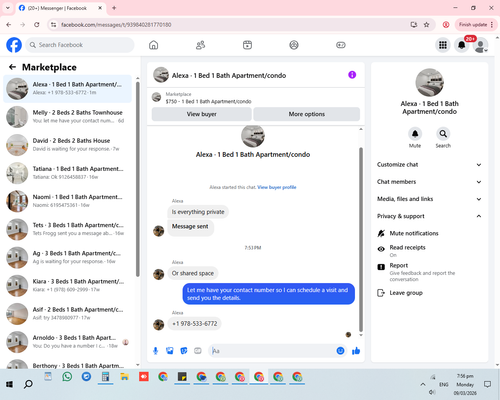Image resolution: width=500 pixels, height=400 pixels.
Task: Click the View buyer button
Action: [x=202, y=114]
